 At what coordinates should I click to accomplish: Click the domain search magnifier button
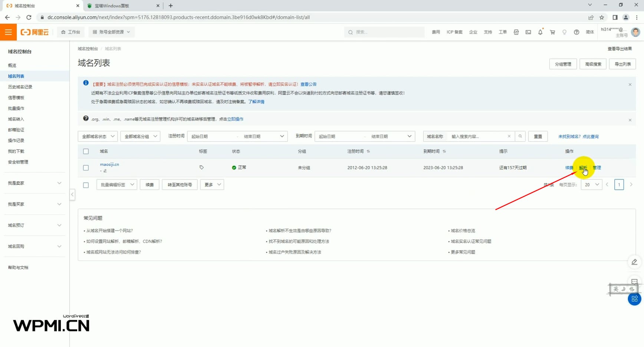click(x=520, y=136)
